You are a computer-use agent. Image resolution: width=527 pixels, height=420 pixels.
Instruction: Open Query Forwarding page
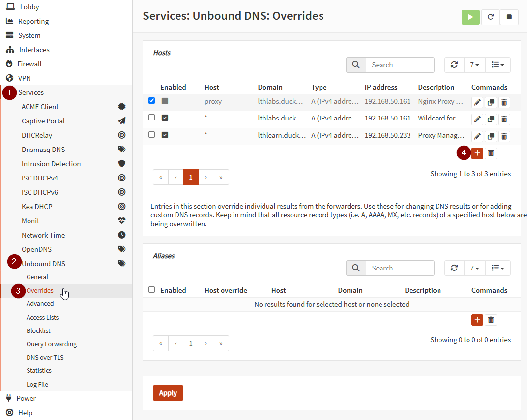(52, 344)
